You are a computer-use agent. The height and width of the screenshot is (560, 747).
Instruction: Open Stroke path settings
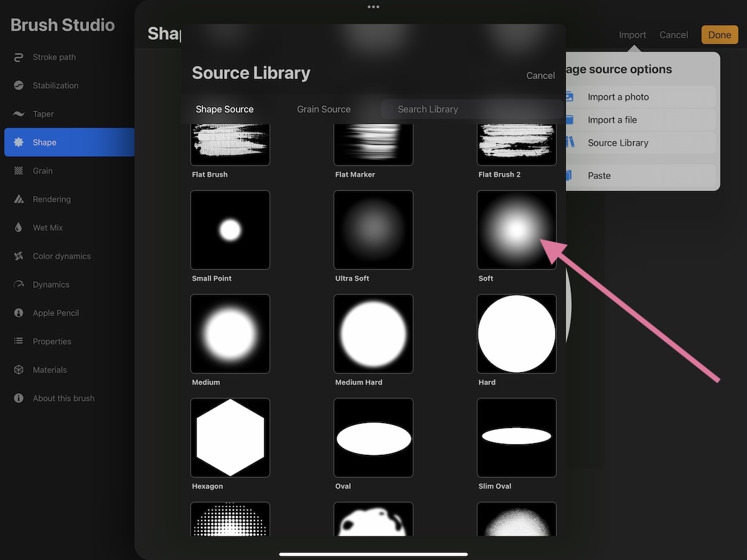(68, 57)
